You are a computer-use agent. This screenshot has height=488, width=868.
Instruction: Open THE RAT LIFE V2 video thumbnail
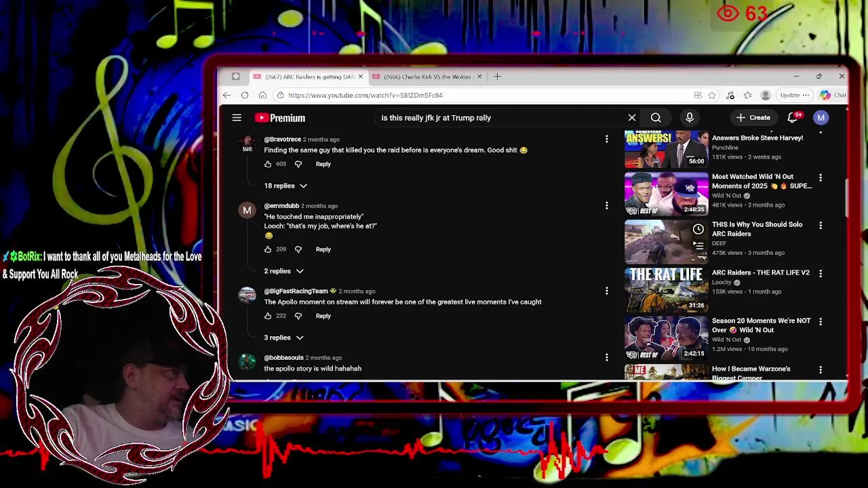[x=666, y=289]
